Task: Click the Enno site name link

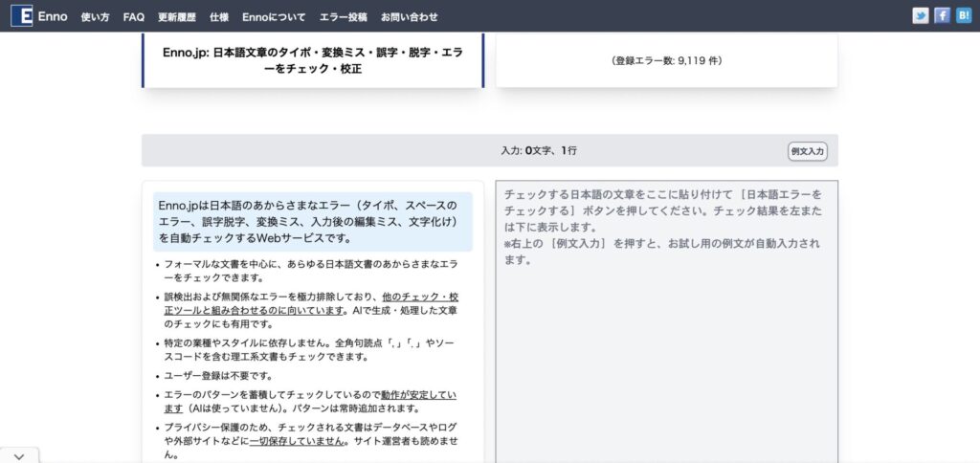Action: 53,17
